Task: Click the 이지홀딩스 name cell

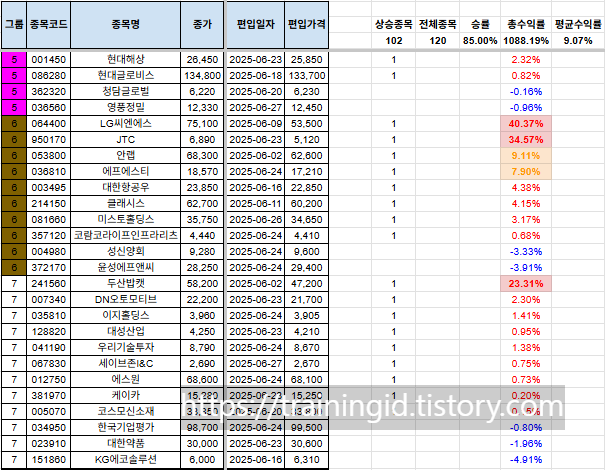Action: [125, 316]
